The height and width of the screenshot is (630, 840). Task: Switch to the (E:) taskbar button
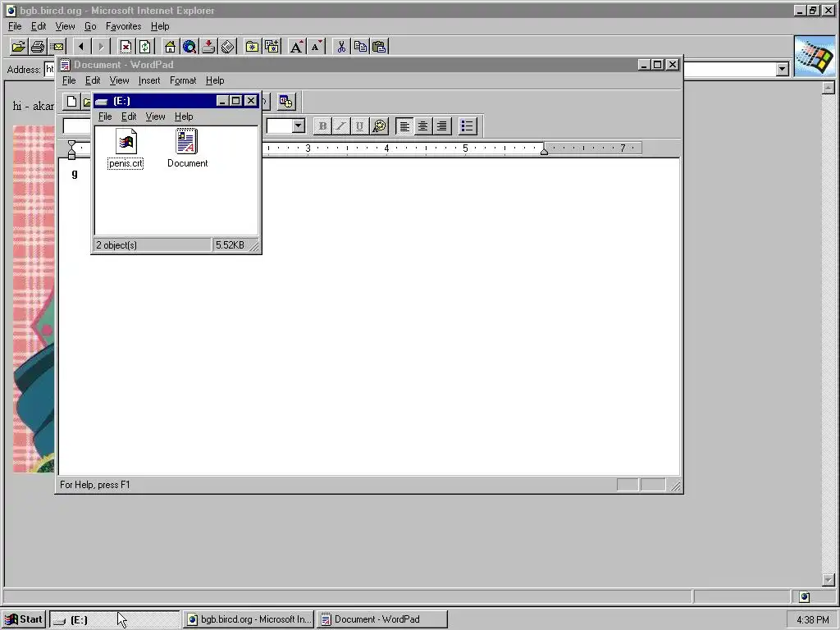pyautogui.click(x=115, y=619)
